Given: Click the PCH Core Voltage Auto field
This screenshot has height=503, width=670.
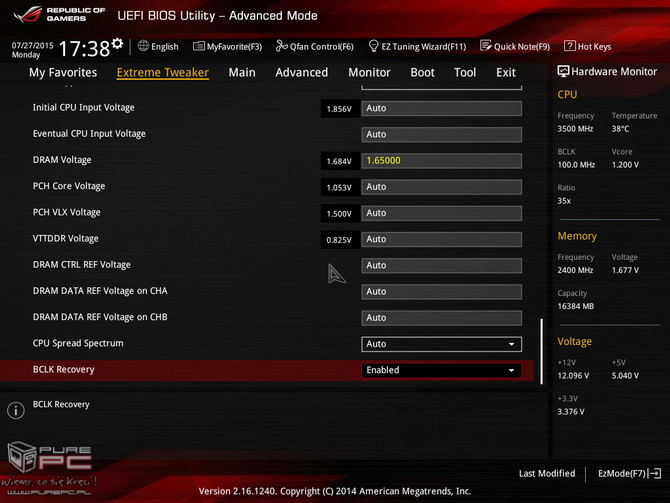Looking at the screenshot, I should [441, 187].
